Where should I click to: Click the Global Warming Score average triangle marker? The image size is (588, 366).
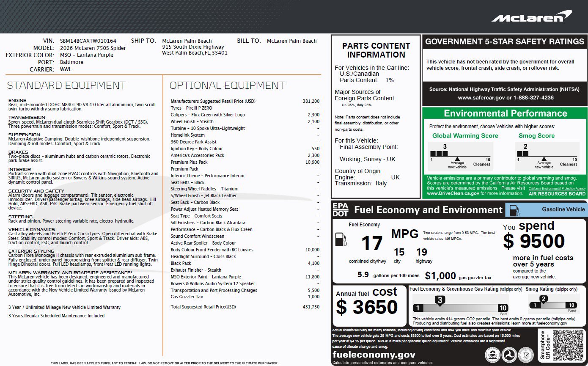tap(457, 159)
